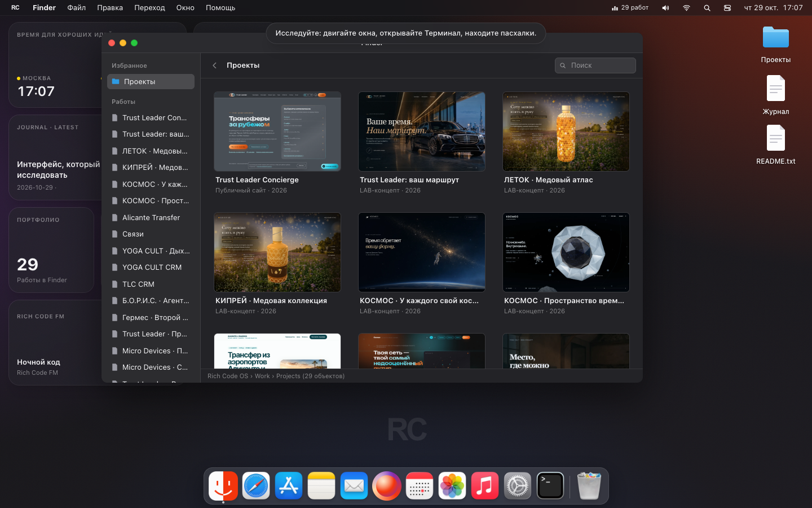Viewport: 812px width, 508px height.
Task: Open the КИПРЕЙ · Медовая коллекция thumbnail
Action: [277, 252]
